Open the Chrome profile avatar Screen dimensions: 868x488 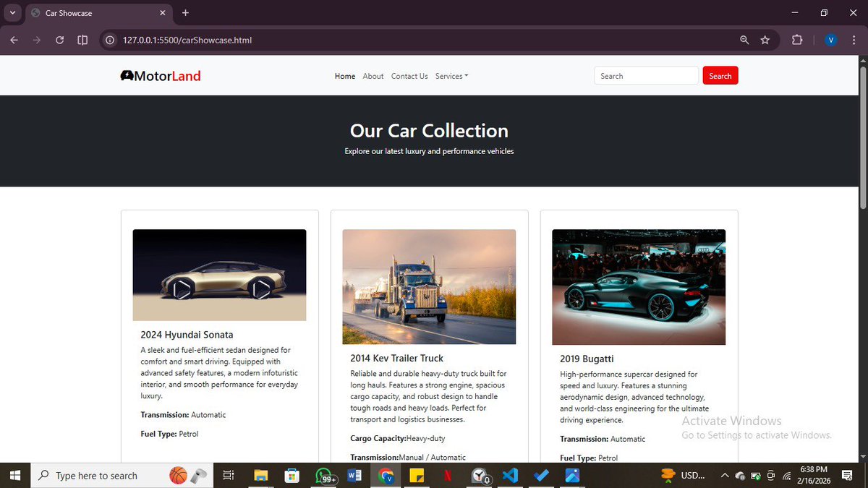click(x=831, y=40)
